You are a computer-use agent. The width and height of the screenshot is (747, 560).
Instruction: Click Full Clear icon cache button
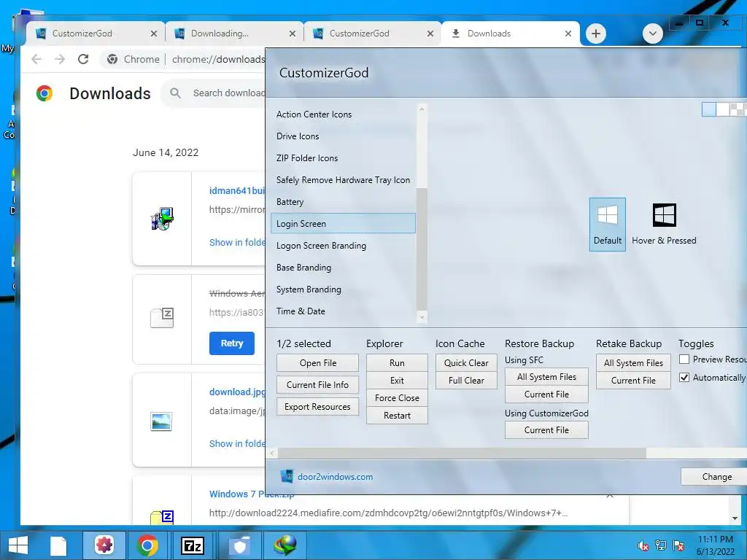466,381
